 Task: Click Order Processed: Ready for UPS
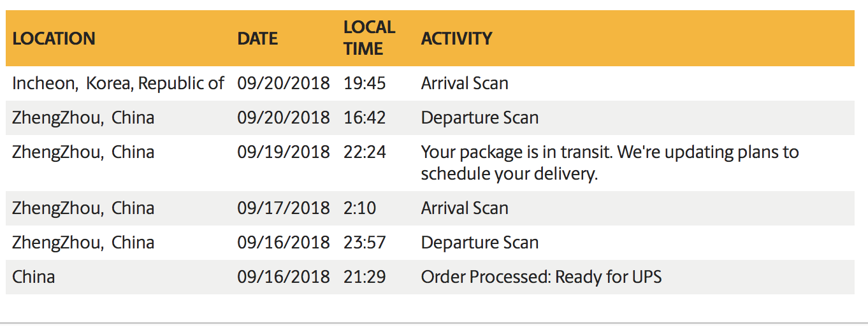coord(541,277)
